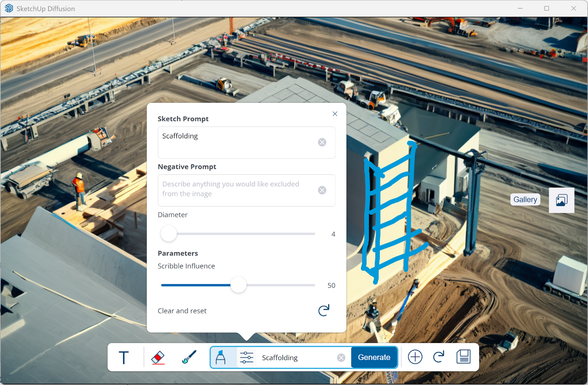Maximize the SketchUp Diffusion window
The height and width of the screenshot is (385, 588).
[x=547, y=8]
